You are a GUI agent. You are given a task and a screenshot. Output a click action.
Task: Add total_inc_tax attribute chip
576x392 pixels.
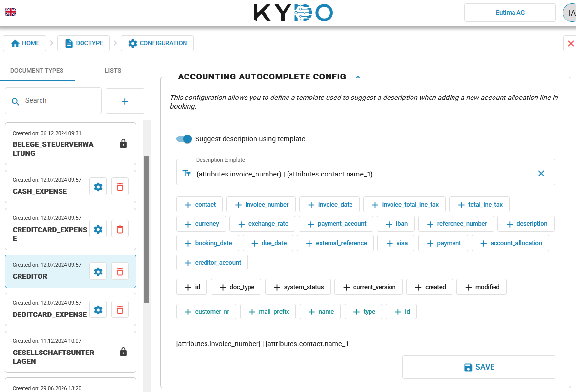coord(479,204)
